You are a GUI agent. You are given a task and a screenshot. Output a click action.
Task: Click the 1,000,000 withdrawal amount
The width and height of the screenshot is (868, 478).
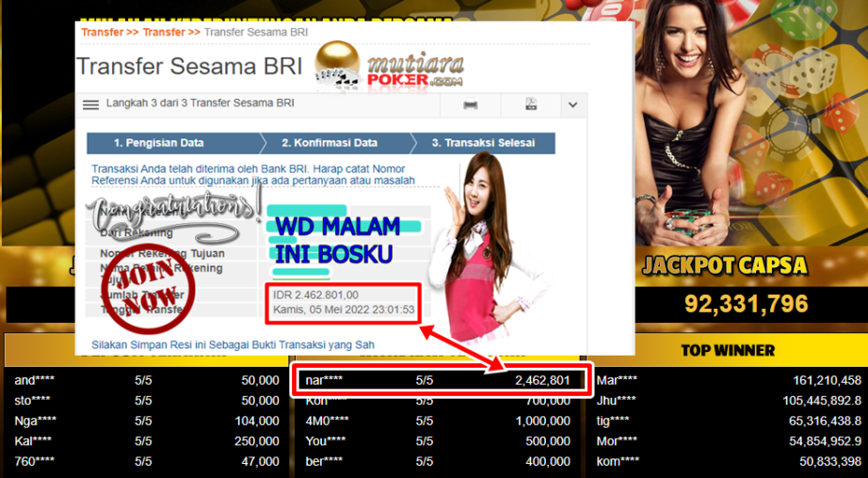coord(542,421)
